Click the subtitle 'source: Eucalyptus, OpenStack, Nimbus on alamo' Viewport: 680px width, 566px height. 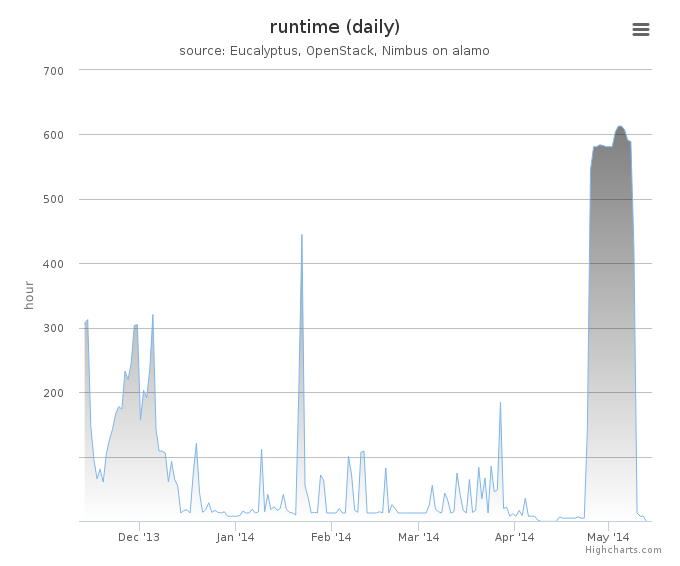pos(334,51)
